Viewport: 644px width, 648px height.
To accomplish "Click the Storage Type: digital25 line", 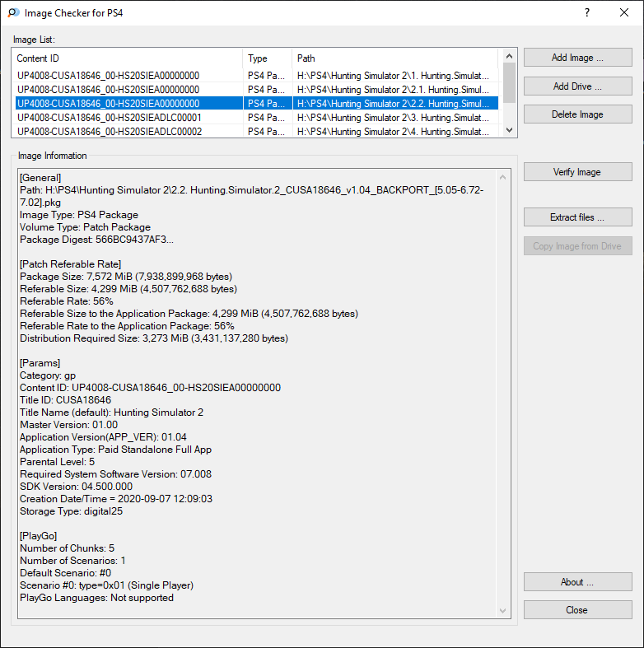I will [x=71, y=511].
